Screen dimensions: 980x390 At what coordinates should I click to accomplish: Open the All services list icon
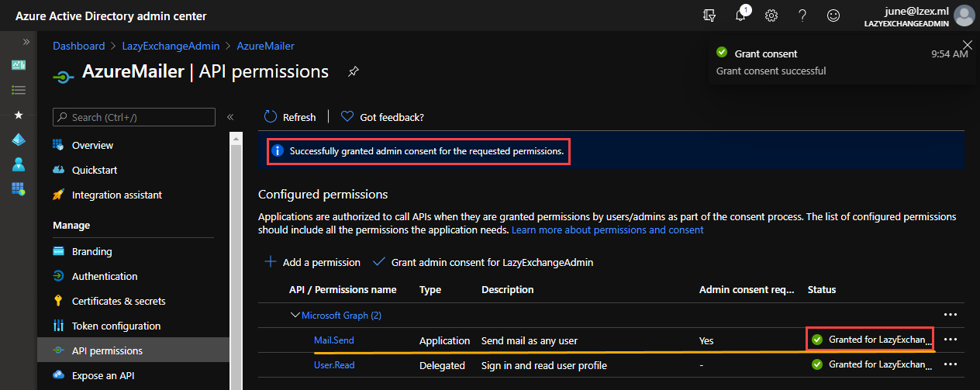19,90
